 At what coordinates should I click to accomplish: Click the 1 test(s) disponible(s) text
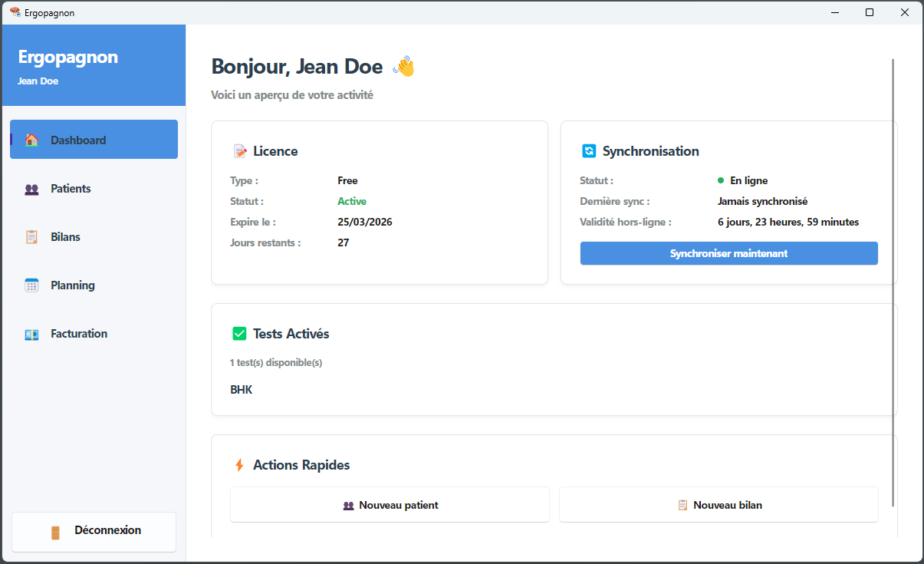tap(276, 362)
